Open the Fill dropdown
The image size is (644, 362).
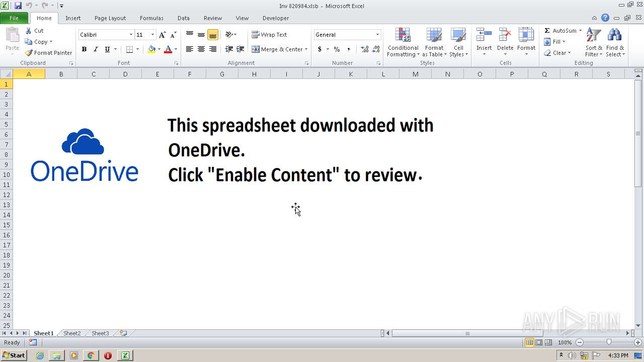555,42
